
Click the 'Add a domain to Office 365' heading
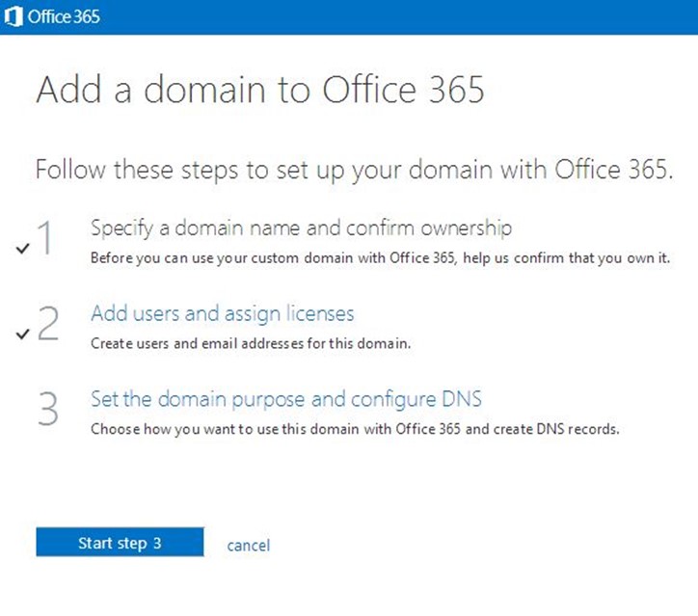[260, 90]
